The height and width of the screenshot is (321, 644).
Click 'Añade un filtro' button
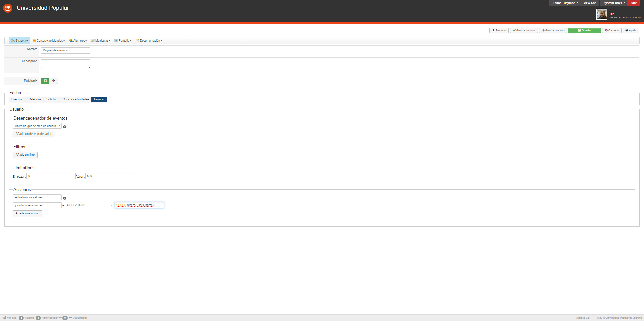coord(25,155)
